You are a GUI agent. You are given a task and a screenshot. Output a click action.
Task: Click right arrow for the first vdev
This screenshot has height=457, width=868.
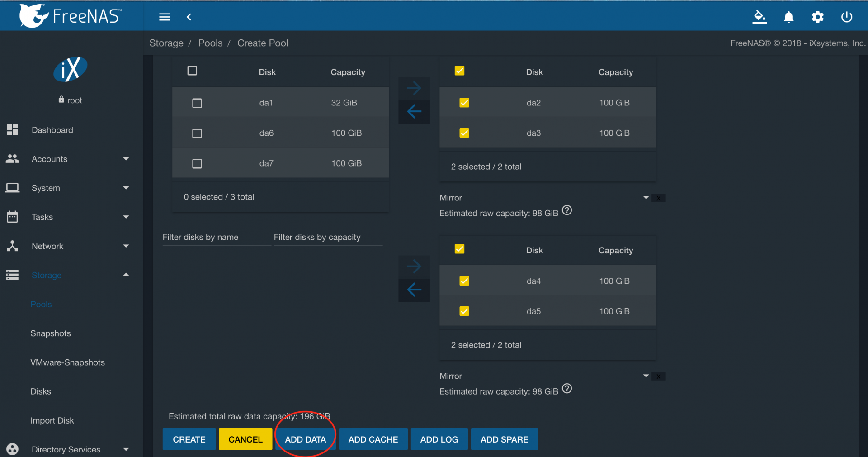coord(414,88)
